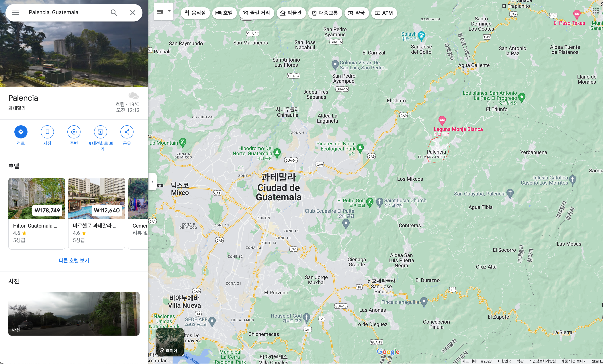Click the save (저장) bookmark icon
Screen dimensions: 603x364
click(47, 132)
